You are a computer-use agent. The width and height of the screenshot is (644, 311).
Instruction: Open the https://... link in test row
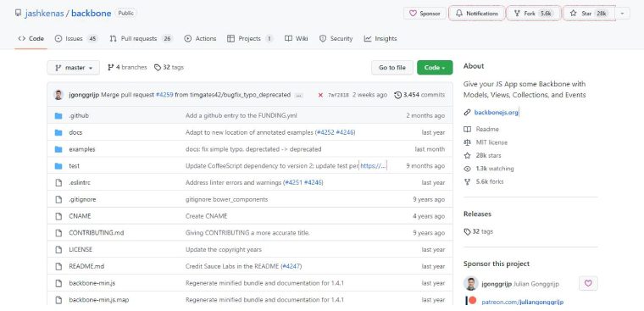(x=374, y=166)
